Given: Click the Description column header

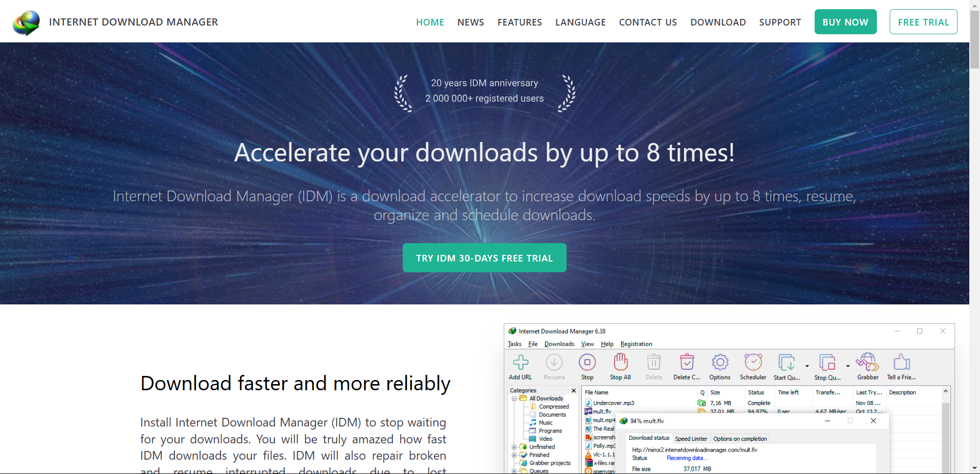Looking at the screenshot, I should [x=902, y=393].
